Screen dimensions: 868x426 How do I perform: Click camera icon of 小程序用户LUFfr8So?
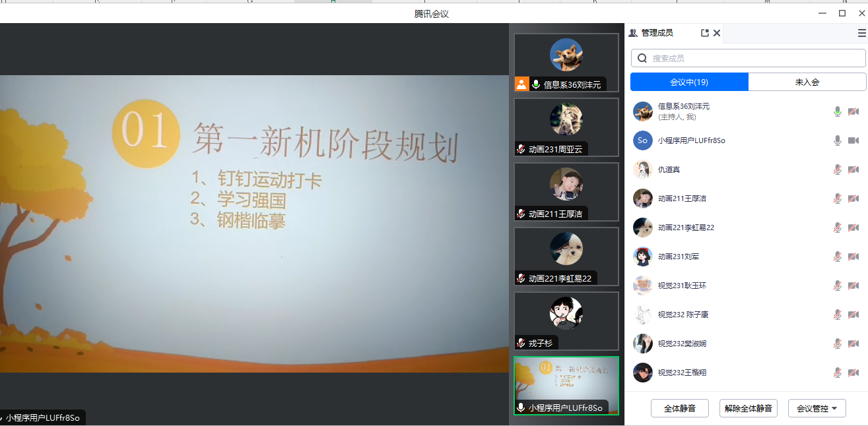coord(853,140)
